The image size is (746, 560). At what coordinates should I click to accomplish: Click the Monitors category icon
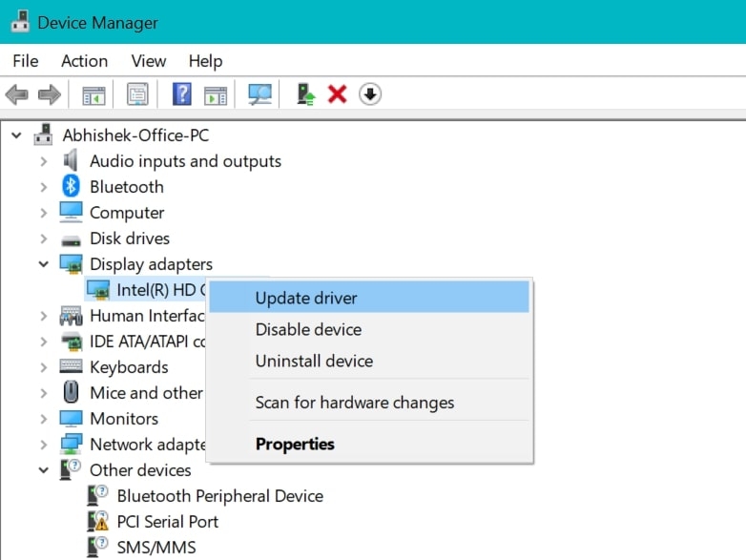(71, 419)
